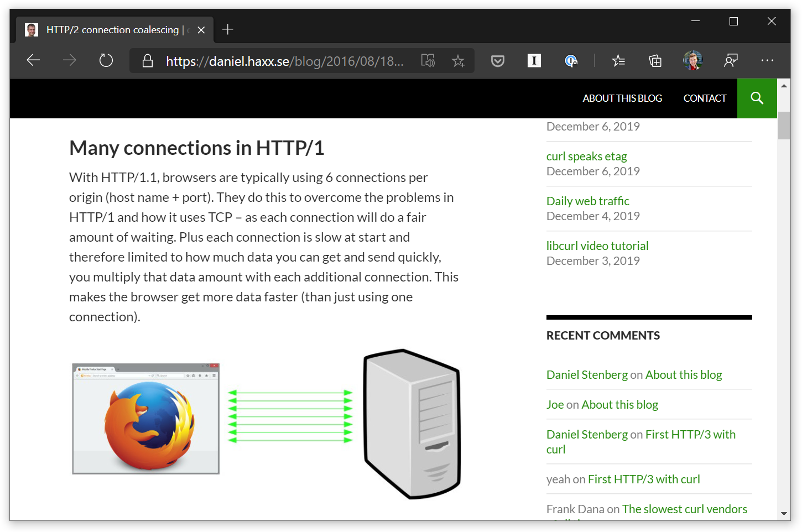Screen dimensions: 802x532
Task: Click the page scrollbar thumb
Action: click(x=784, y=126)
